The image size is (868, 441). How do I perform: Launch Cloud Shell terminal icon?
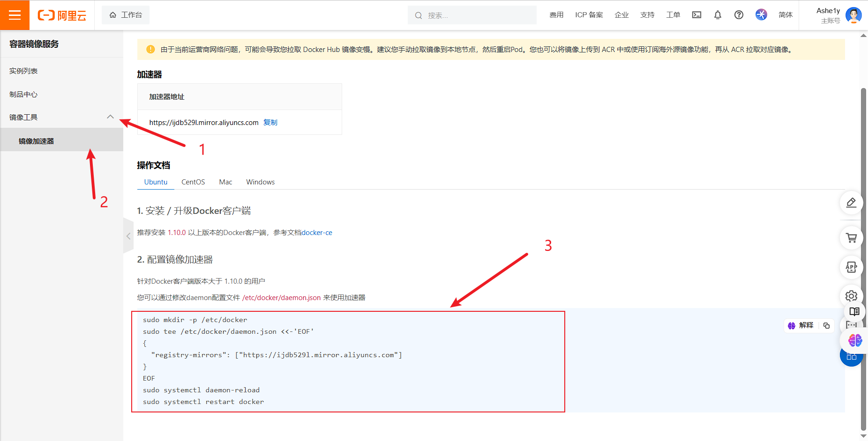(697, 15)
